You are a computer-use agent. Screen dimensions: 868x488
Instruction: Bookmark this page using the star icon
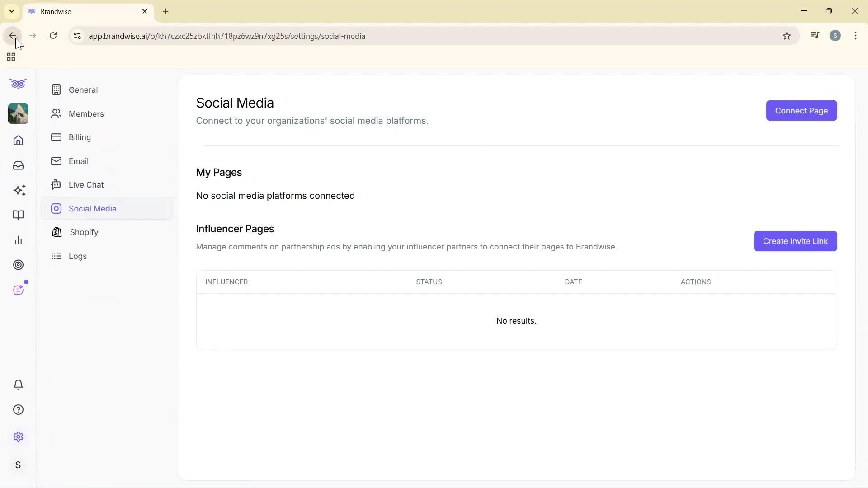[787, 36]
